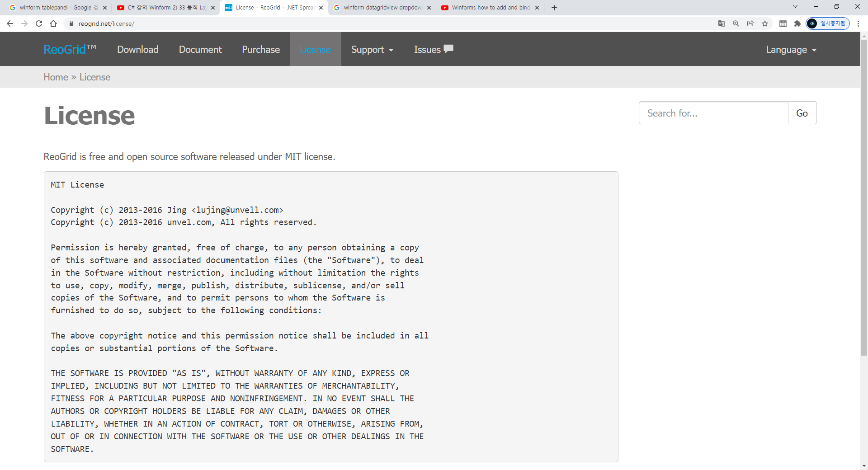
Task: Open the browser home page
Action: coord(53,23)
